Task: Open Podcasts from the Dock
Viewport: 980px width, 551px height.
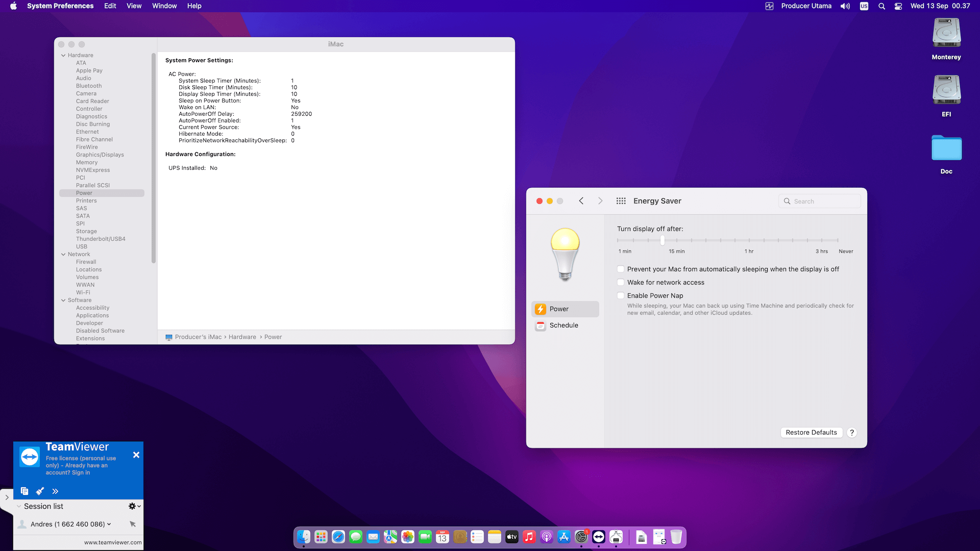Action: pos(547,537)
